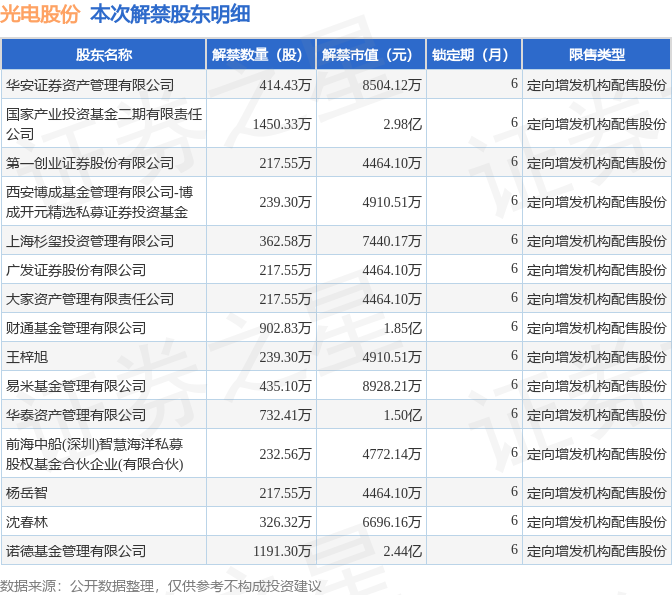Click the 解禁市值（元） column header

[x=368, y=55]
